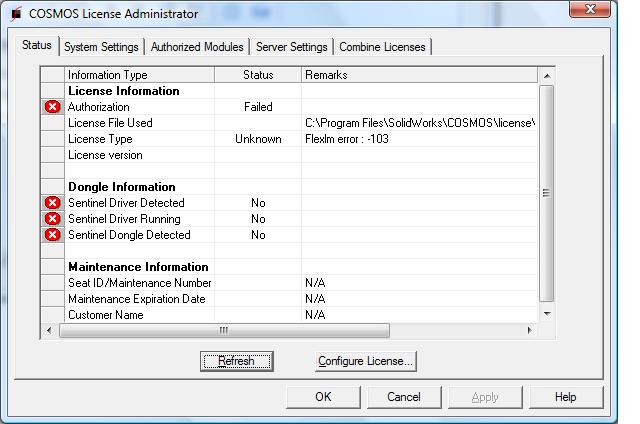Click the horizontal scrollbar right arrow
Image resolution: width=640 pixels, height=424 pixels.
(x=529, y=330)
